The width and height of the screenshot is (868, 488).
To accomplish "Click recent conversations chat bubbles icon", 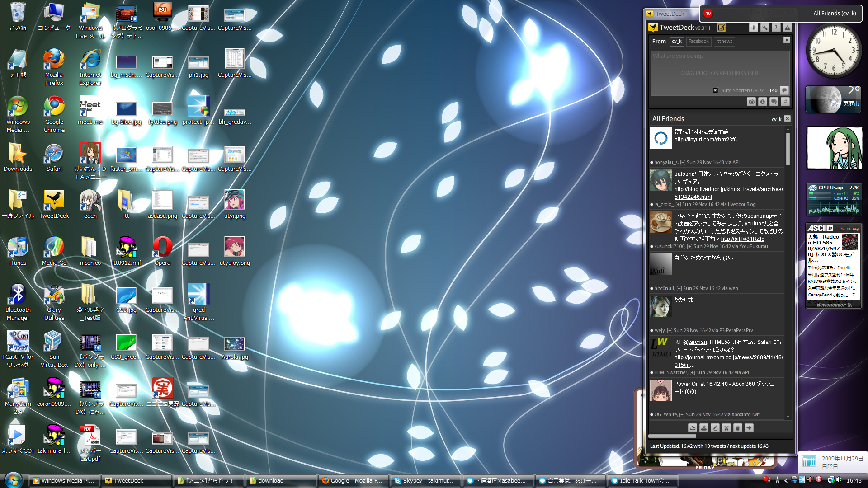I will (x=774, y=102).
